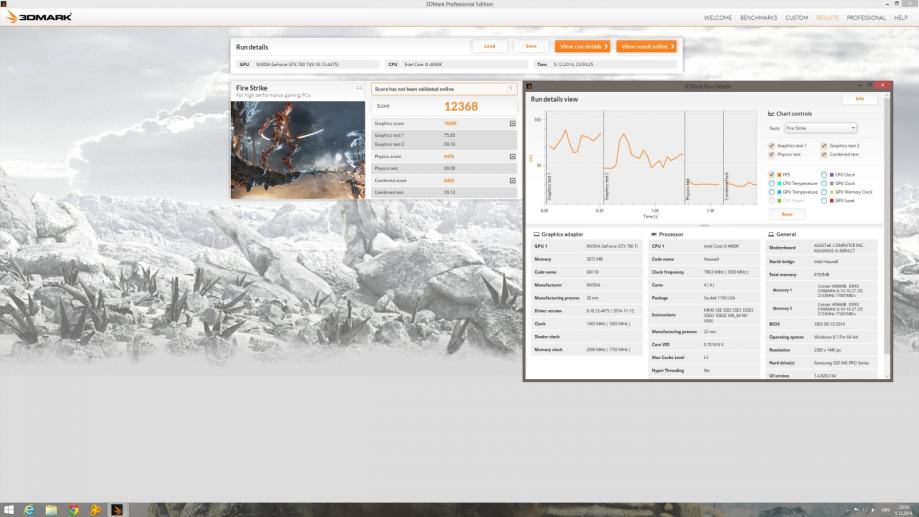
Task: Click the GPU Load red color swatch
Action: click(831, 200)
